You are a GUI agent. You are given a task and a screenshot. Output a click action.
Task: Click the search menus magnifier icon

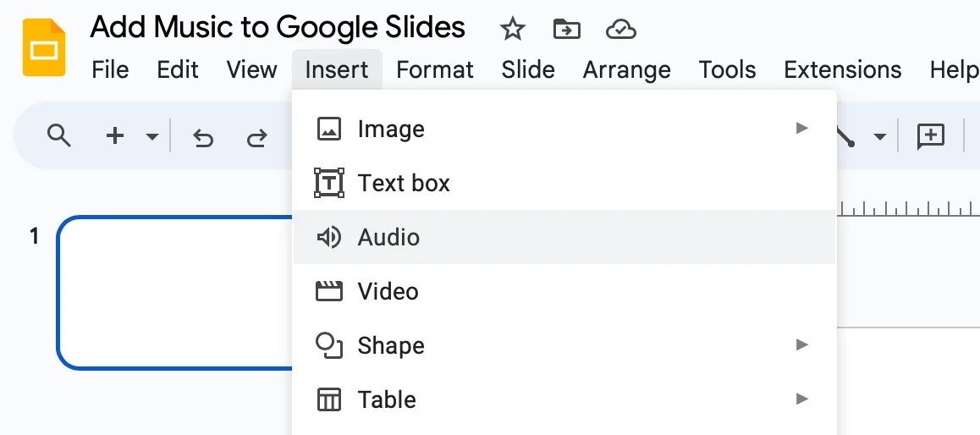pyautogui.click(x=59, y=135)
